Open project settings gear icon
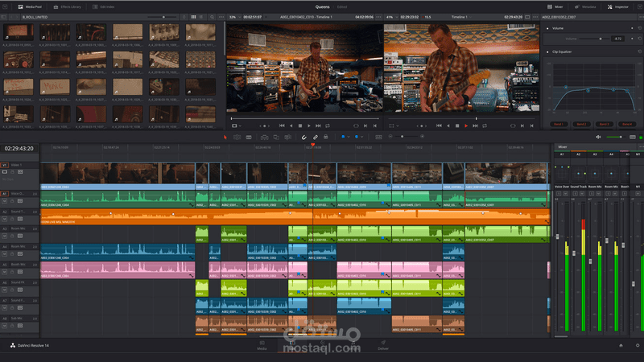This screenshot has width=644, height=362. pyautogui.click(x=638, y=346)
